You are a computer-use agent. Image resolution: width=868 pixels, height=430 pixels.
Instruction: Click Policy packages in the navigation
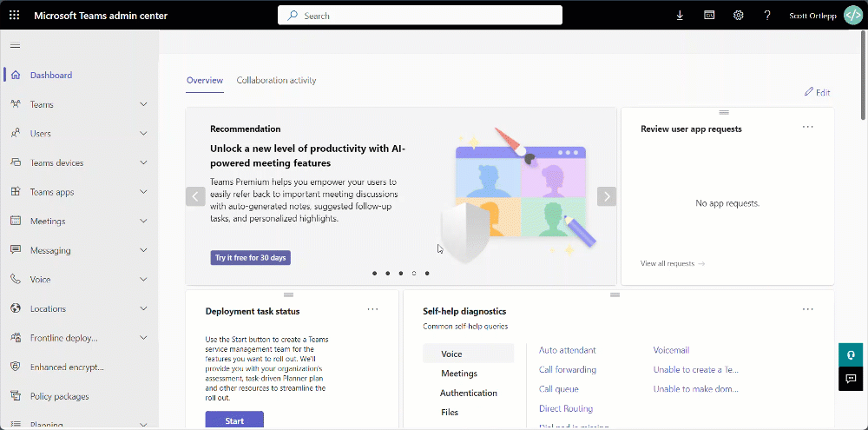click(59, 397)
